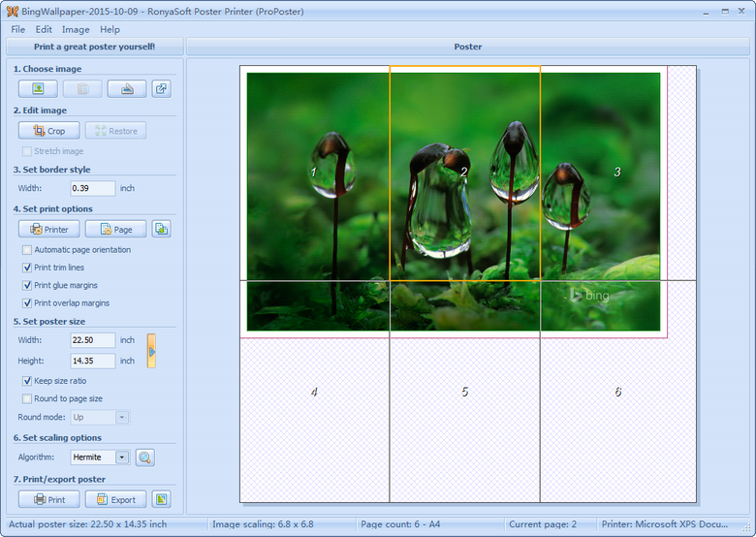The width and height of the screenshot is (756, 537).
Task: Click the Crop tool button
Action: point(48,131)
